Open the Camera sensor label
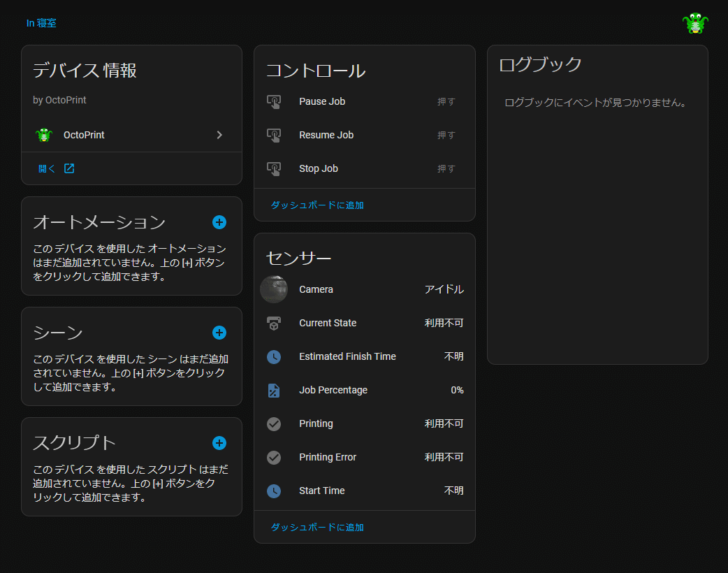The image size is (728, 573). coord(316,289)
